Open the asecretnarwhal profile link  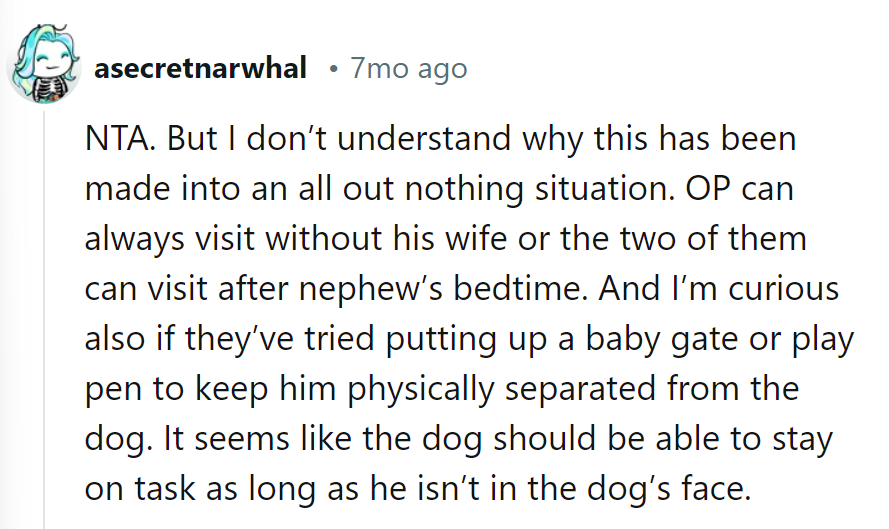click(199, 69)
